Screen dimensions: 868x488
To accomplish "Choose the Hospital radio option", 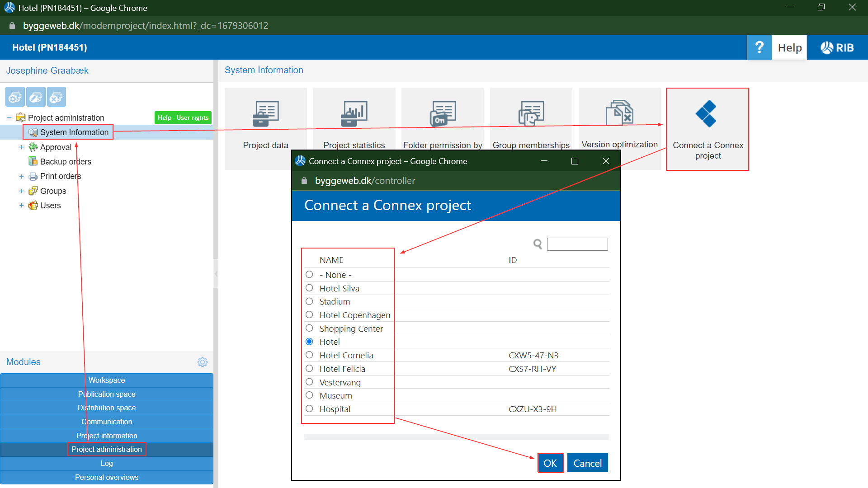I will click(309, 408).
